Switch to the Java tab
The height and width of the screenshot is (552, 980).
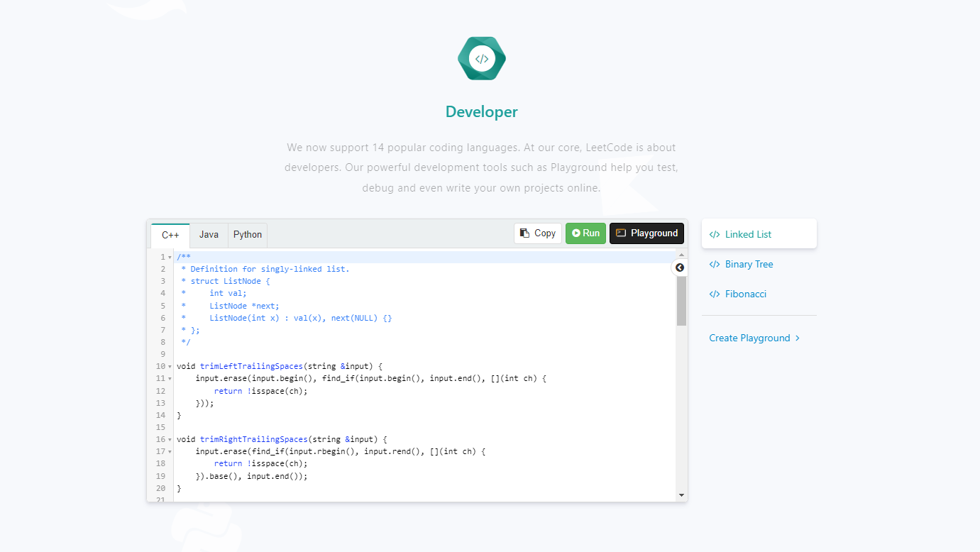click(209, 234)
